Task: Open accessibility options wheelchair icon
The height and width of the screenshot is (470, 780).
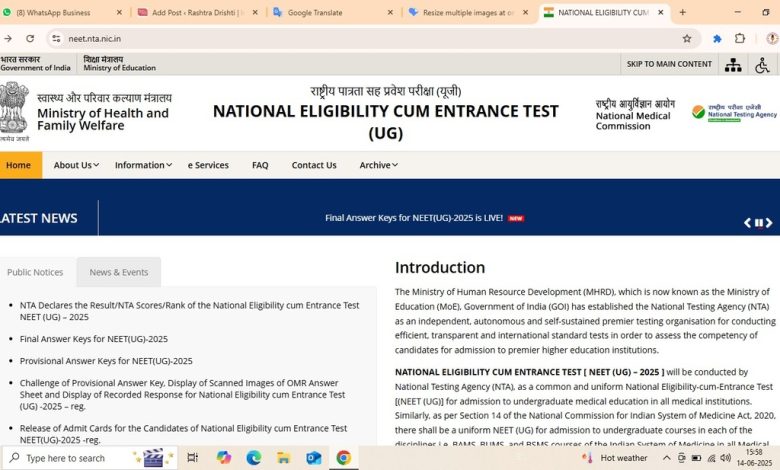Action: pyautogui.click(x=762, y=65)
